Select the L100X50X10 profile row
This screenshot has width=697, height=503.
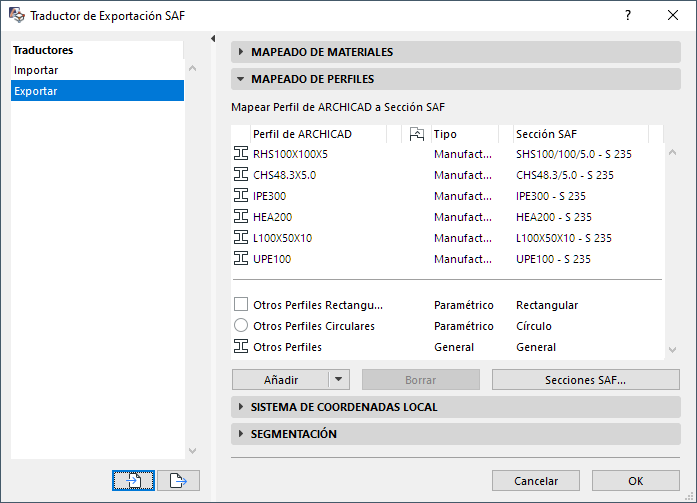[448, 238]
